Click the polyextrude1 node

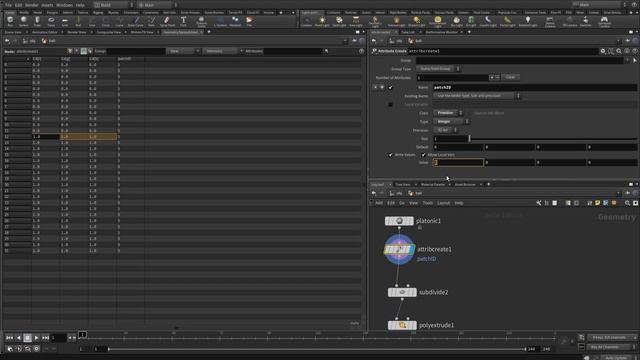tap(402, 325)
